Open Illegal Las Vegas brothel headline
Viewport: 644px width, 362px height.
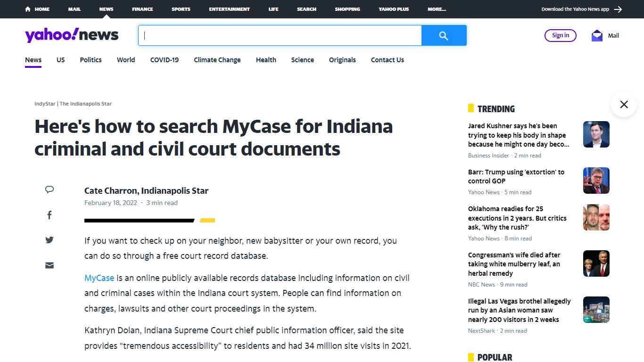[520, 310]
